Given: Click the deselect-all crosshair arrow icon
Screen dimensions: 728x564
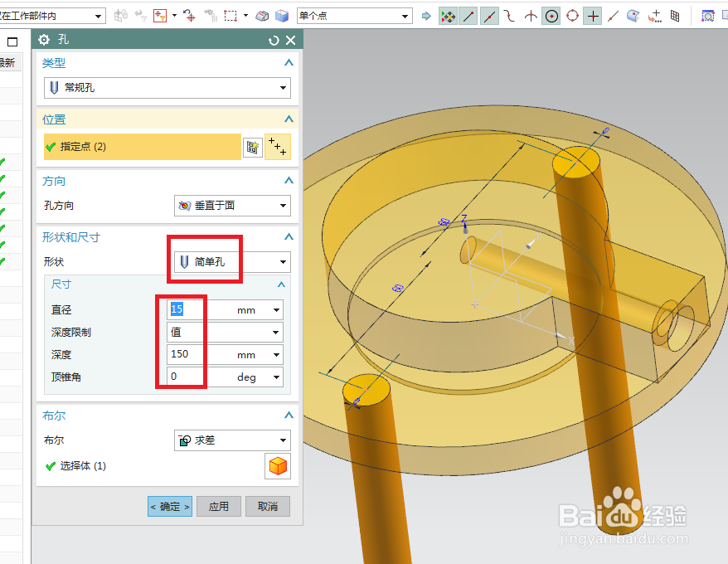Looking at the screenshot, I should tap(189, 17).
